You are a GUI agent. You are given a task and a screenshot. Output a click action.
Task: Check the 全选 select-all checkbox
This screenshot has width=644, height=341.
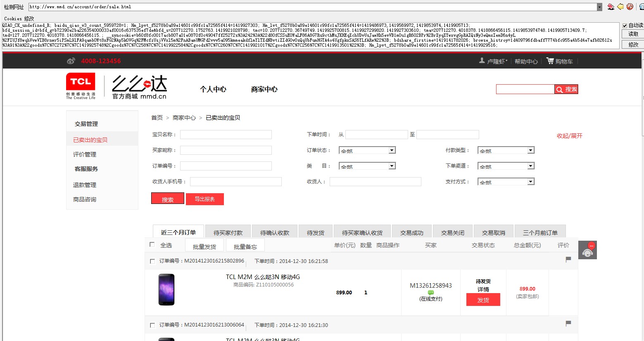[x=152, y=244]
